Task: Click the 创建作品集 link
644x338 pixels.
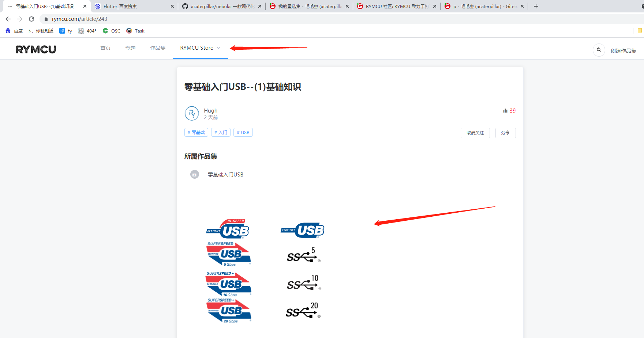Action: [623, 51]
